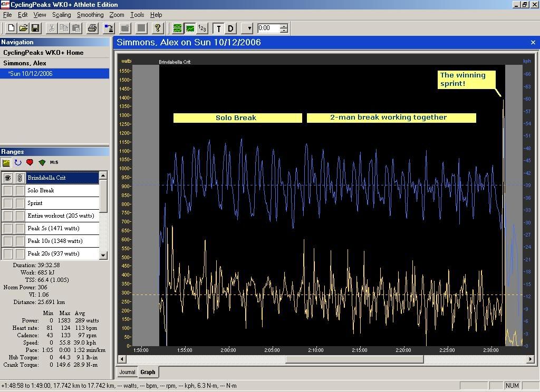This screenshot has height=392, width=540.
Task: Open the File menu
Action: 7,15
